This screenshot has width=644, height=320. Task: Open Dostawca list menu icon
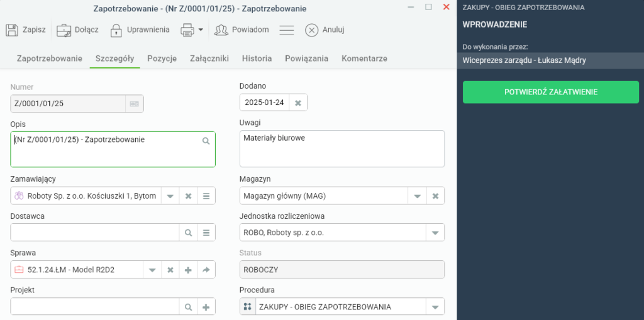(x=206, y=233)
